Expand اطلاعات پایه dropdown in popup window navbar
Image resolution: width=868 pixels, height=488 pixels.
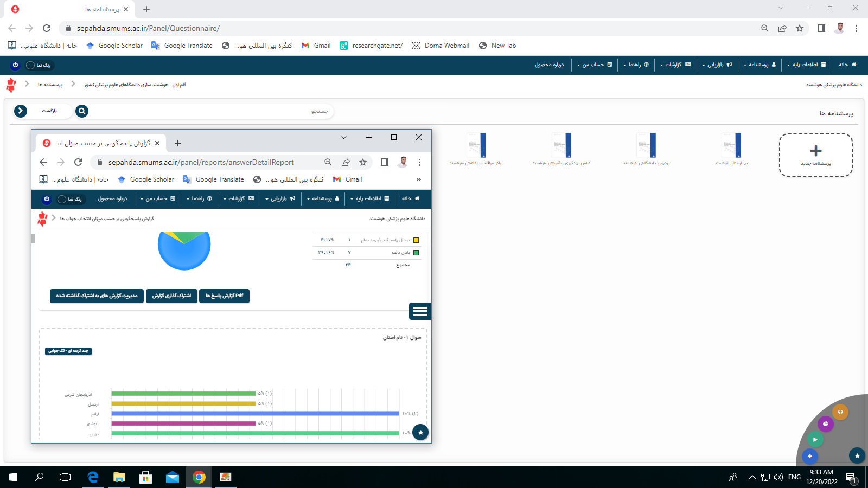(x=370, y=198)
